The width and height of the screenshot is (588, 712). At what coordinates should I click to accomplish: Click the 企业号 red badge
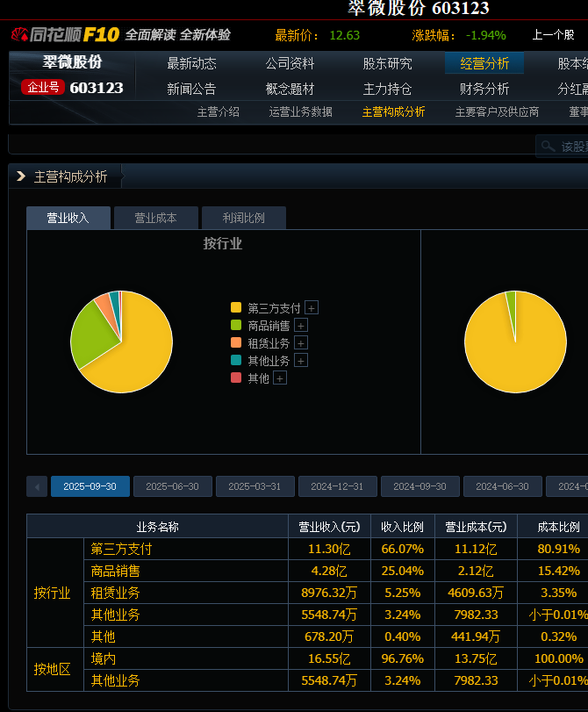(43, 87)
